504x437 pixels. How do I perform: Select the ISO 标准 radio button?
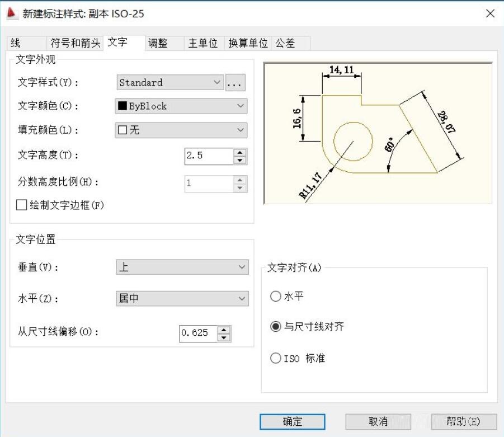click(276, 358)
